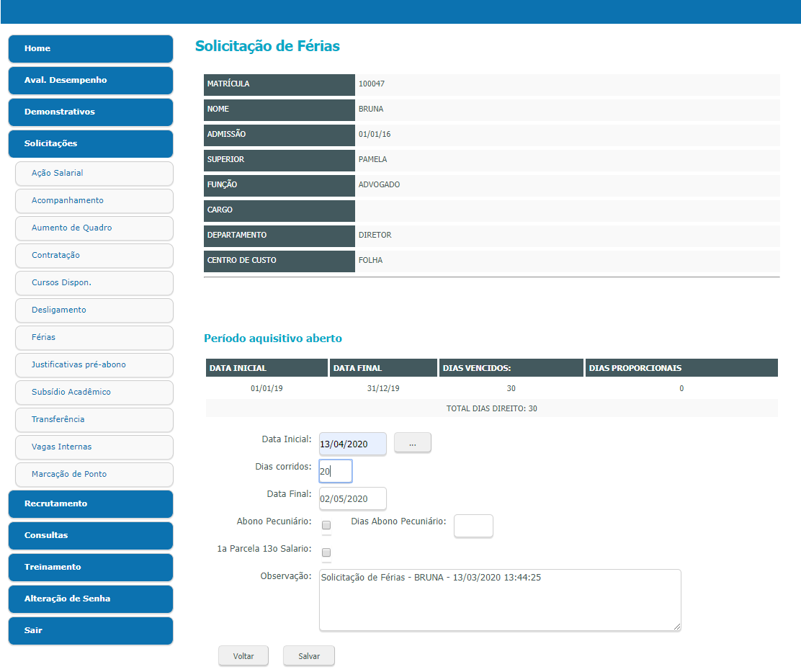Viewport: 801px width, 672px height.
Task: Open the Demonstrativos menu
Action: point(91,112)
